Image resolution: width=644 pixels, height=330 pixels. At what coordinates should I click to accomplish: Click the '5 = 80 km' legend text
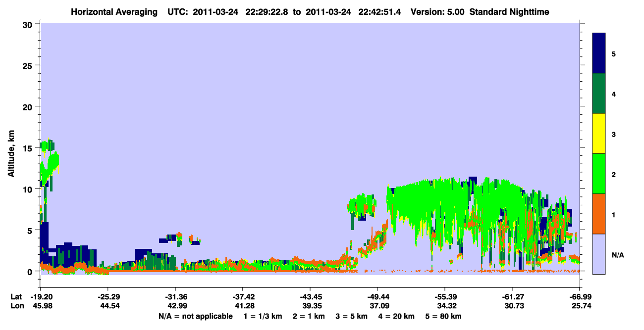pos(443,316)
